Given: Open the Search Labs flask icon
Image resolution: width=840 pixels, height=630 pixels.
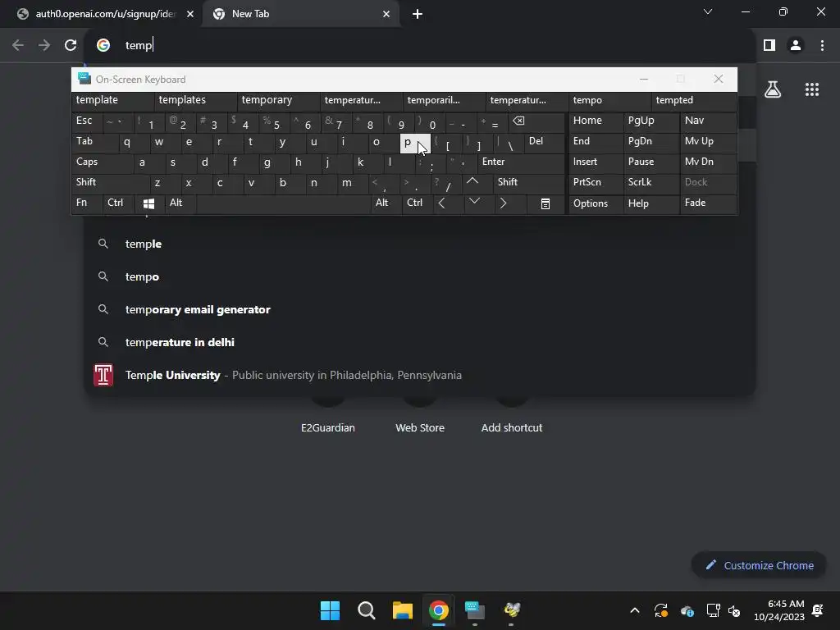Looking at the screenshot, I should pyautogui.click(x=773, y=89).
